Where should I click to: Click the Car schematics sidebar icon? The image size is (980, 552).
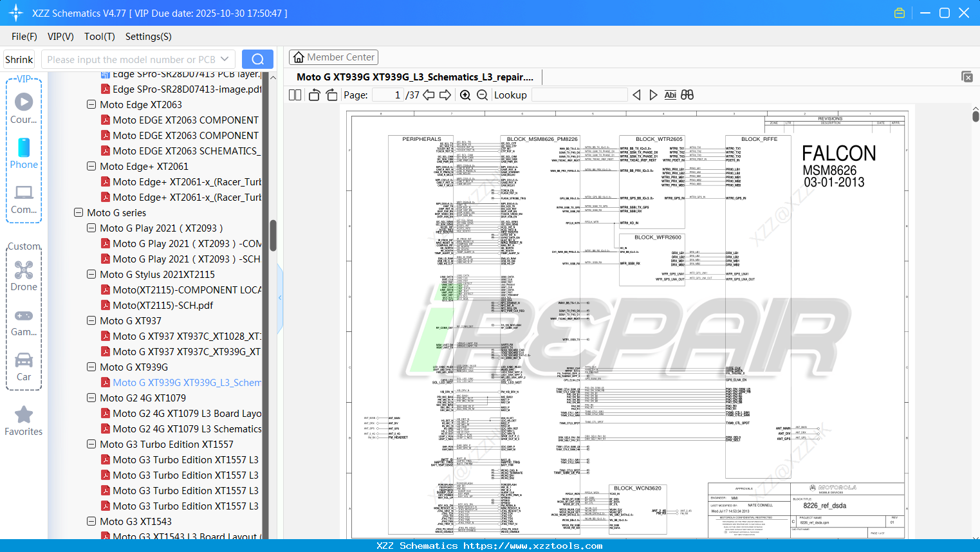coord(24,360)
